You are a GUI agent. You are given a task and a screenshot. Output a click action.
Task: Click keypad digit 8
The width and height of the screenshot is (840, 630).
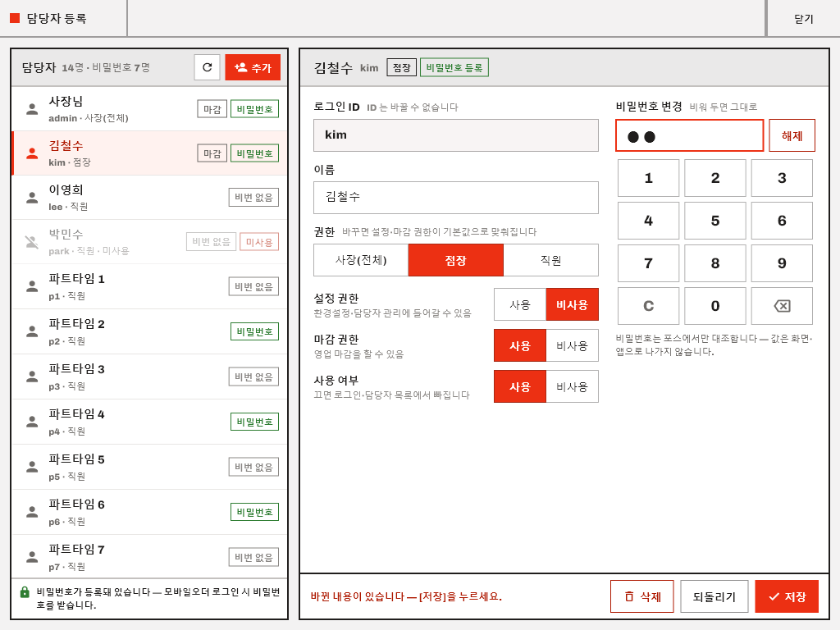[x=715, y=263]
